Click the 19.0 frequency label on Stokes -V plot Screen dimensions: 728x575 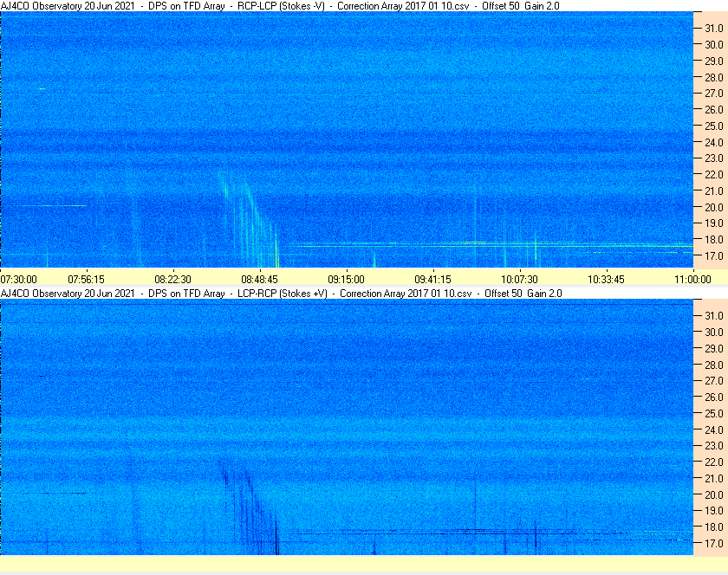click(714, 223)
